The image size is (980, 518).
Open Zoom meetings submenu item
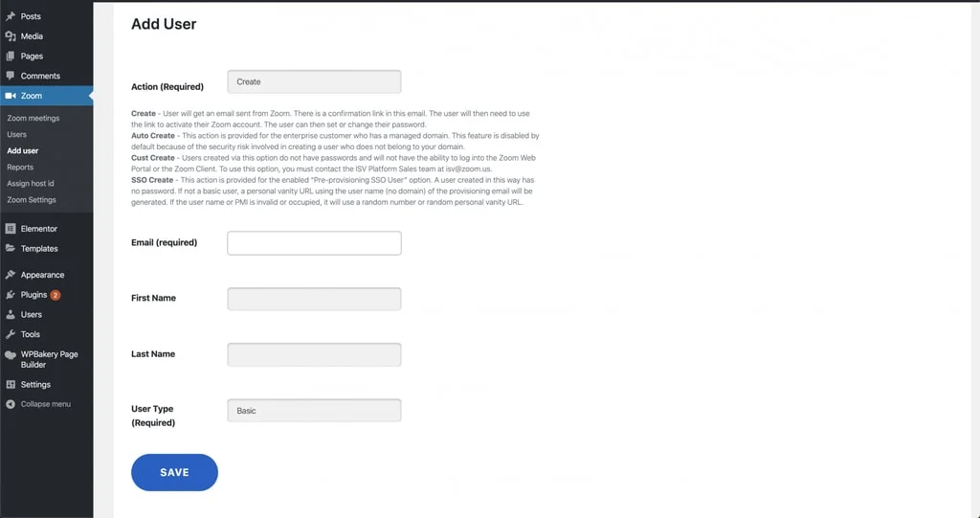pos(33,119)
